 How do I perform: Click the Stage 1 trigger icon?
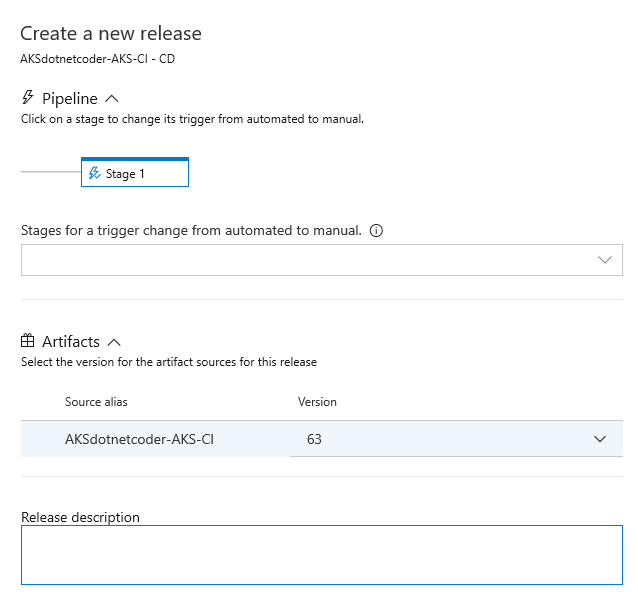point(94,173)
